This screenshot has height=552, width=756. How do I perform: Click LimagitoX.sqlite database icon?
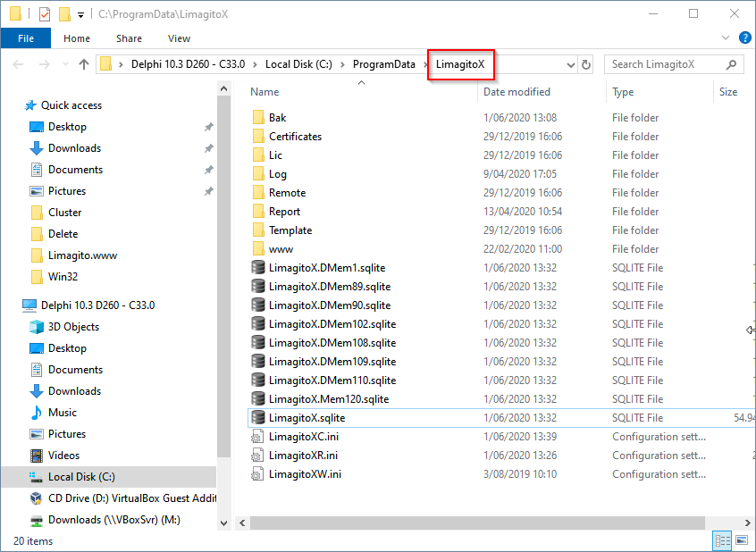pyautogui.click(x=258, y=417)
